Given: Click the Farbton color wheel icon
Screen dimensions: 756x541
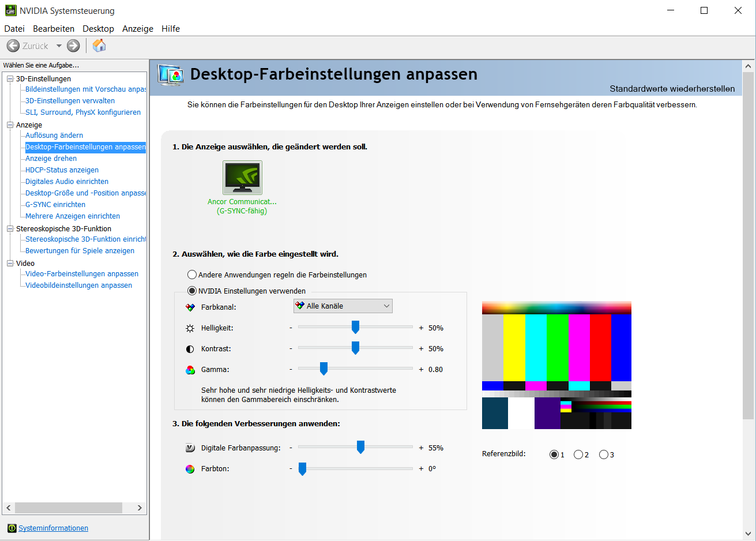Looking at the screenshot, I should point(190,469).
